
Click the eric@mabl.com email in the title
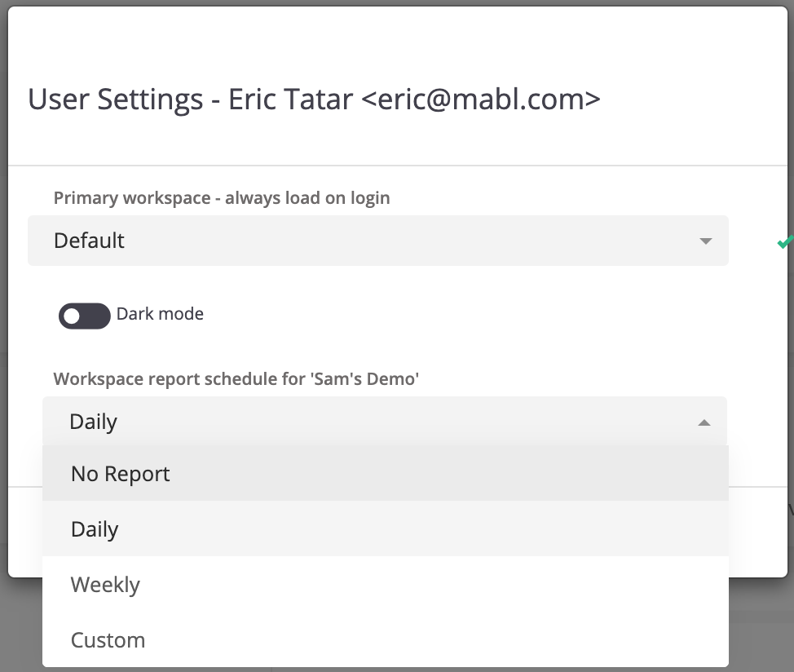480,99
